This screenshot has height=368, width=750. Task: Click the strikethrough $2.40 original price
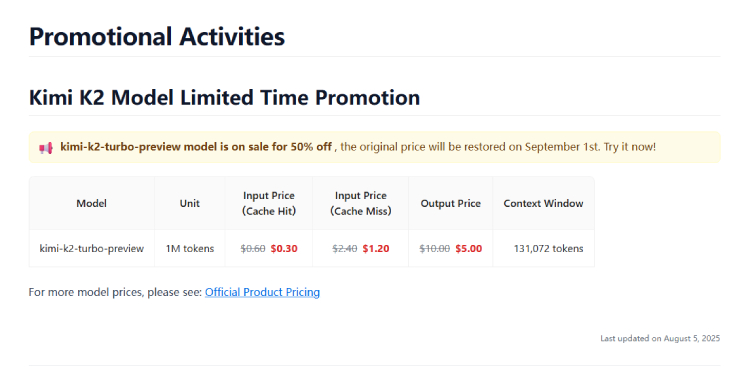(345, 249)
